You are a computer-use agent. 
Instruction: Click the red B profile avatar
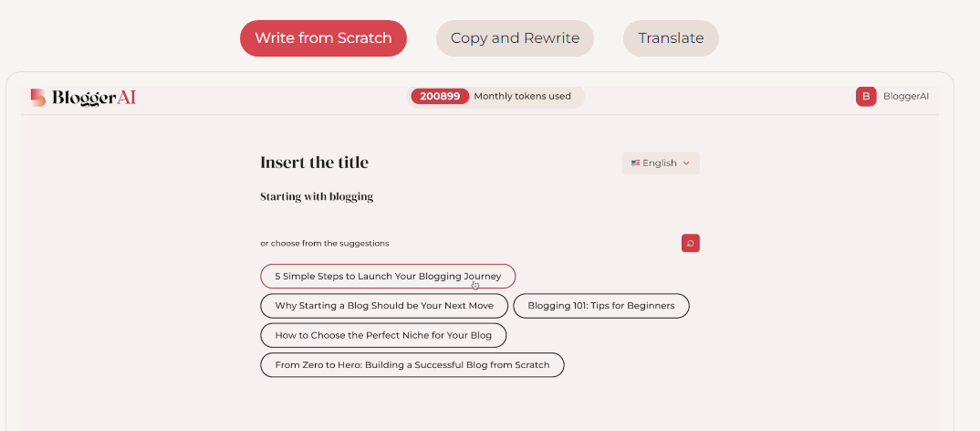(x=866, y=96)
